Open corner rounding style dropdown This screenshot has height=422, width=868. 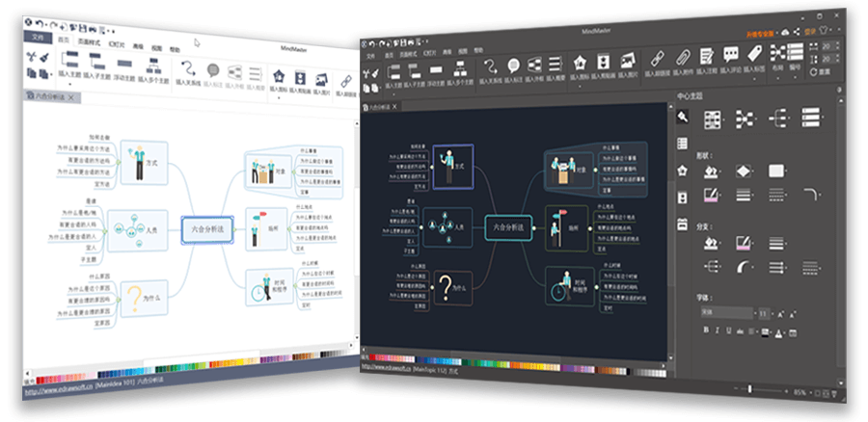click(x=813, y=194)
